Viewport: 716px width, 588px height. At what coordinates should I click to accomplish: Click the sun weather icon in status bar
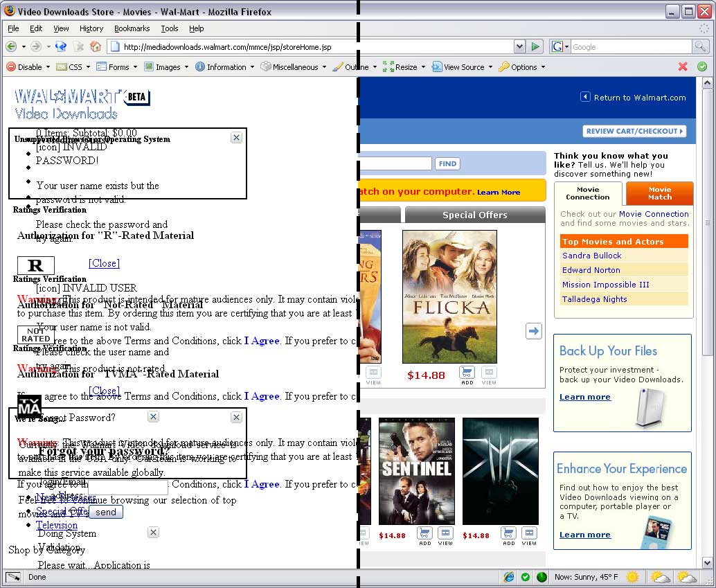click(632, 577)
